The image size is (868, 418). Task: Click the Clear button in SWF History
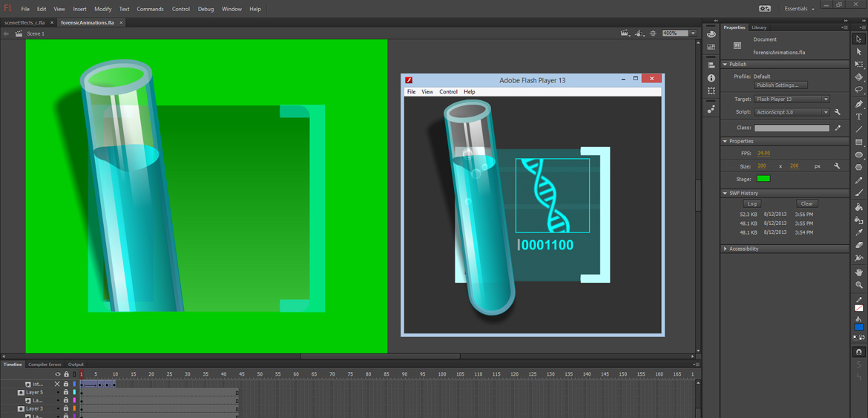806,203
